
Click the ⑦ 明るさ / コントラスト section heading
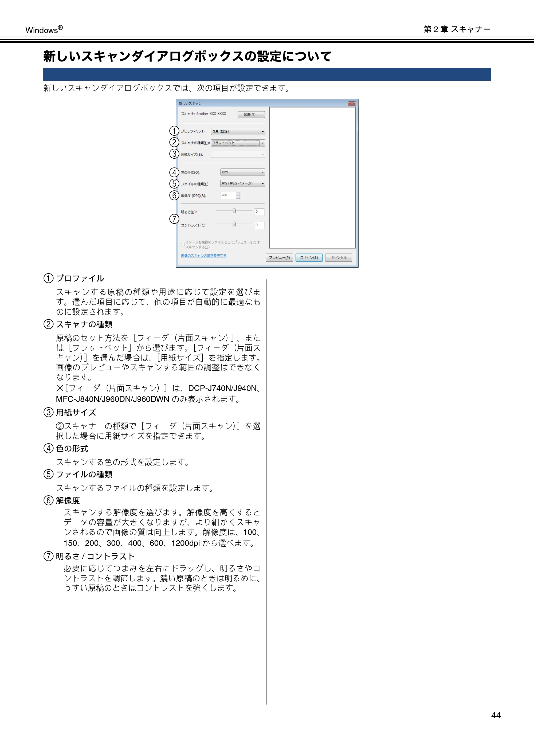pyautogui.click(x=89, y=556)
